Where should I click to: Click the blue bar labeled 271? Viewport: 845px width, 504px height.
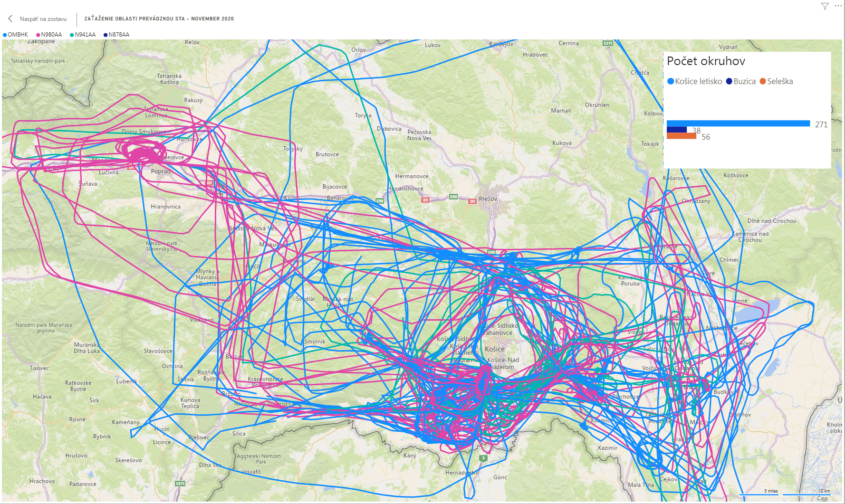click(738, 124)
